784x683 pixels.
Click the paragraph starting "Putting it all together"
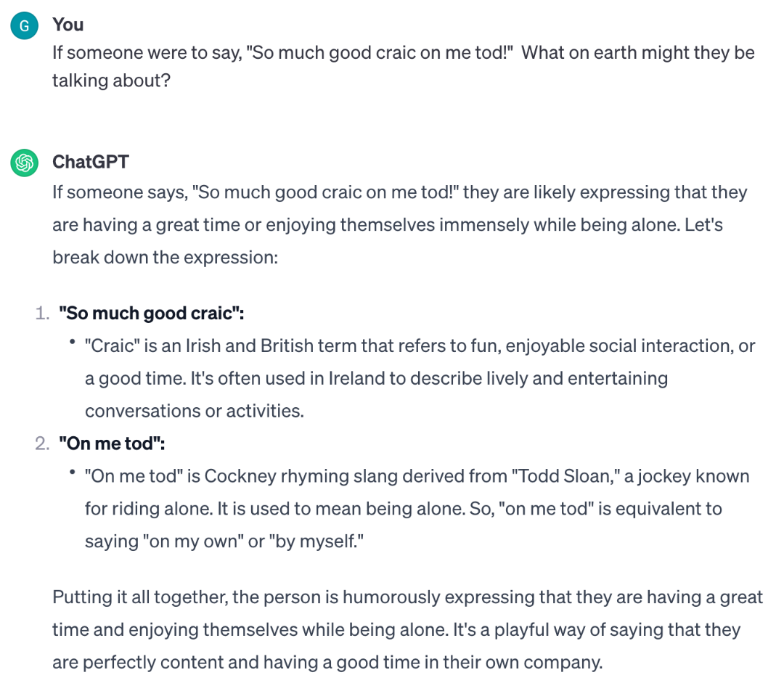[407, 629]
